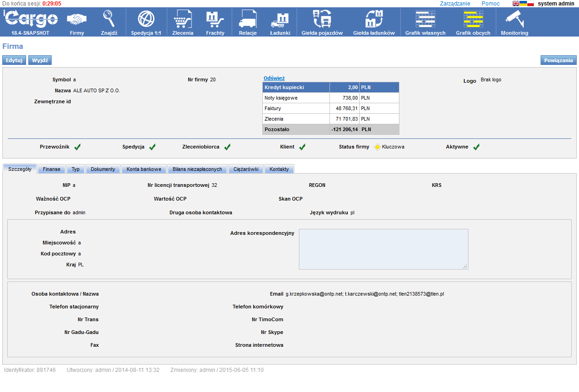
Task: Click the Powiązania button
Action: click(558, 60)
